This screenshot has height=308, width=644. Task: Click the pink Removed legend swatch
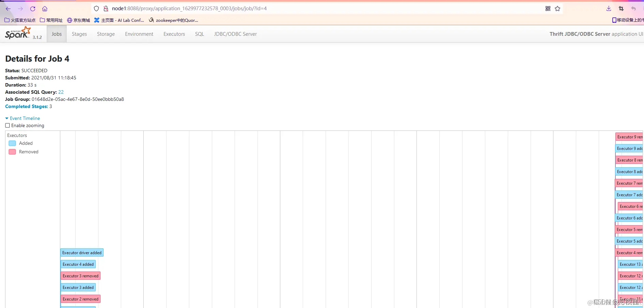pos(12,152)
